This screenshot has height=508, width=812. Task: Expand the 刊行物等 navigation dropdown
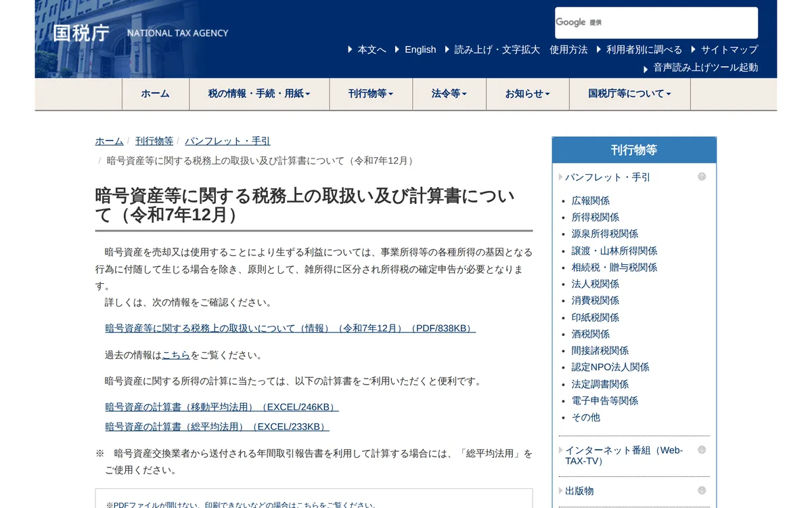[371, 93]
